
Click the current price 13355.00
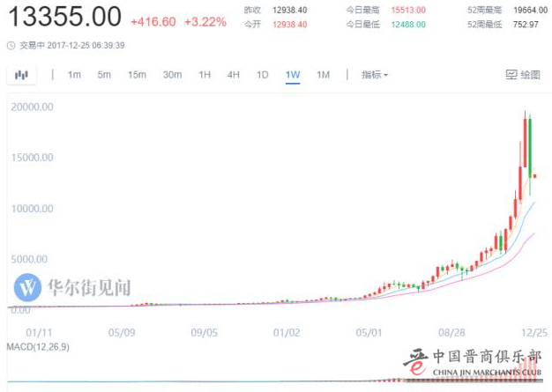pyautogui.click(x=62, y=18)
